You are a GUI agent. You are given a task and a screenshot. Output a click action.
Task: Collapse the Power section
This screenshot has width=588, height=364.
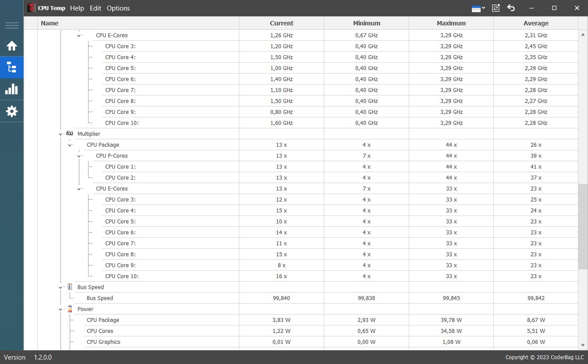click(60, 309)
